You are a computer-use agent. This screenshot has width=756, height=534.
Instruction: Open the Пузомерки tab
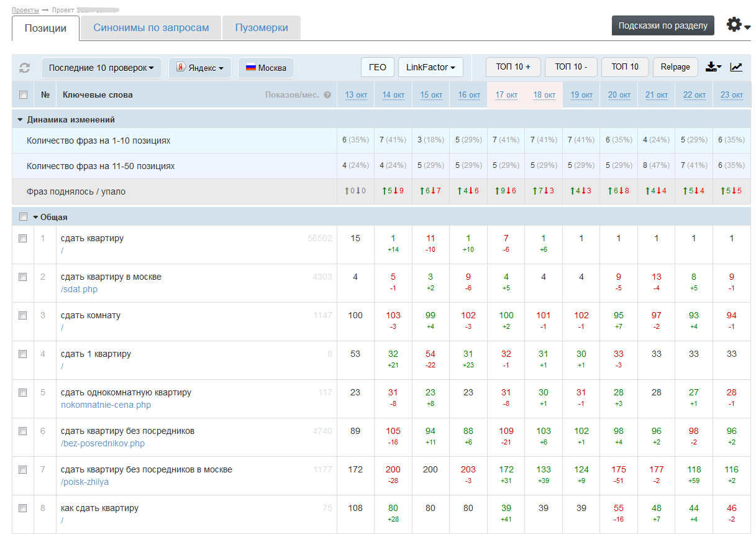[x=262, y=28]
